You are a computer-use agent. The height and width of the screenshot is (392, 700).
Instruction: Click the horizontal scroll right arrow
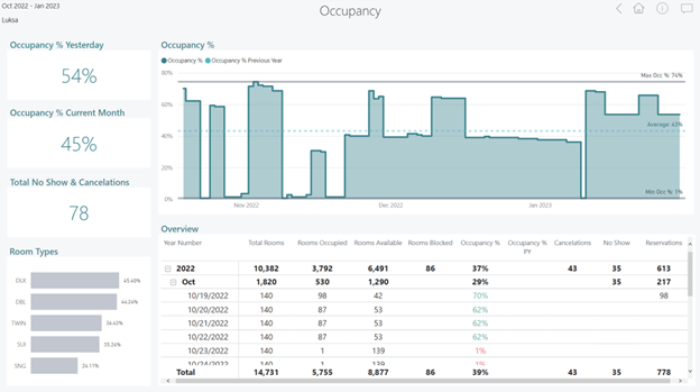click(x=680, y=381)
